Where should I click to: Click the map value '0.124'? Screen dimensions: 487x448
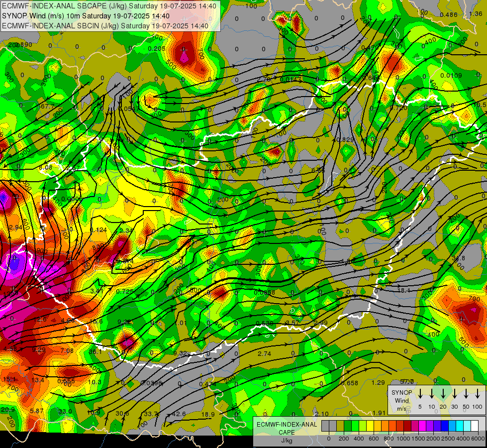pos(98,230)
